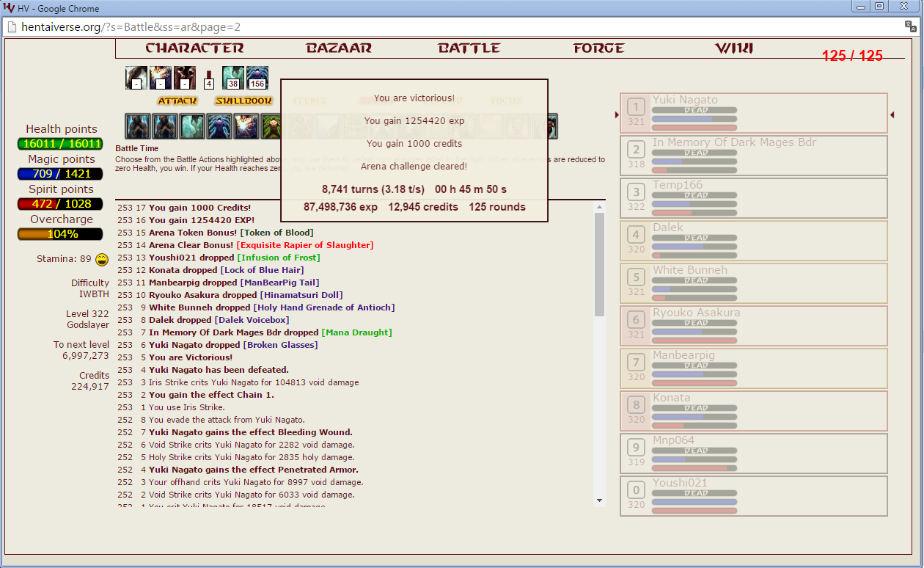Click the stamina smiley face icon

tap(102, 259)
